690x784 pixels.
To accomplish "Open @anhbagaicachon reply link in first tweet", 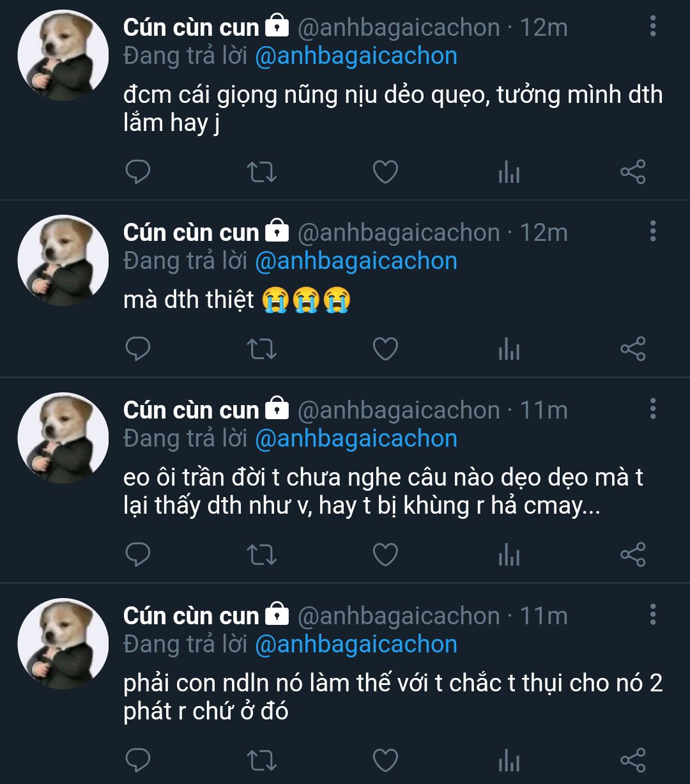I will pos(356,56).
